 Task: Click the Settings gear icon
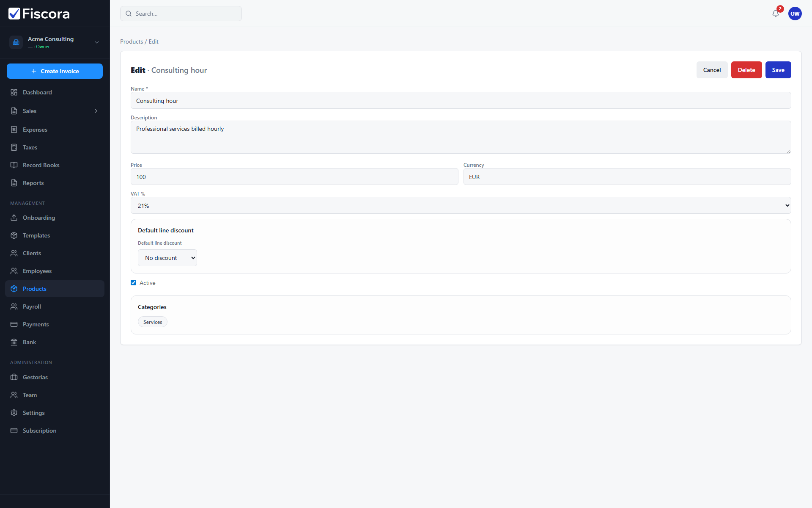pos(14,413)
